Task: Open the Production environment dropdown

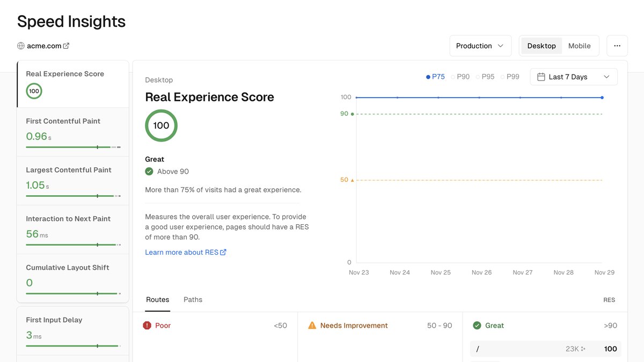Action: click(x=480, y=46)
